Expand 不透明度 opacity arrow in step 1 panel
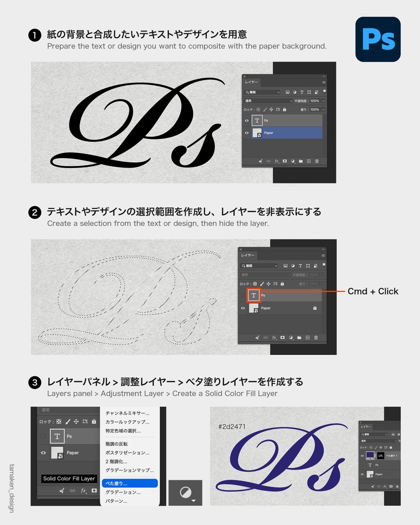The image size is (420, 525). (x=323, y=101)
